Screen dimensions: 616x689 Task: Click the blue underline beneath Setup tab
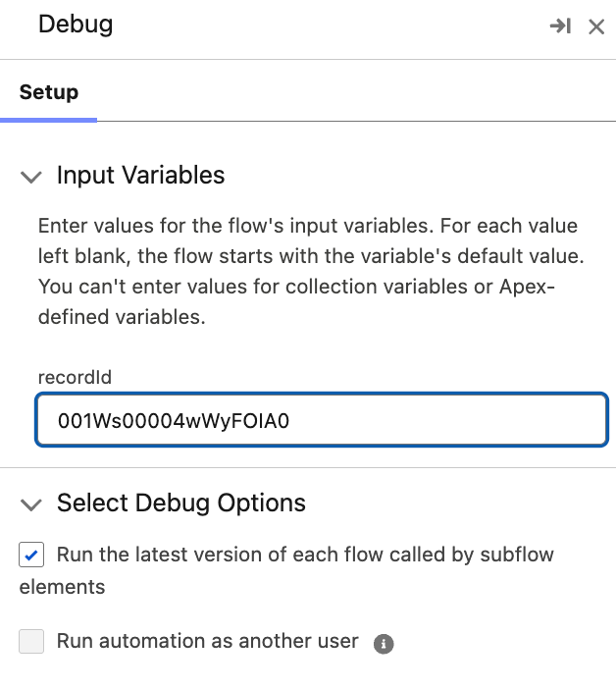tap(48, 119)
